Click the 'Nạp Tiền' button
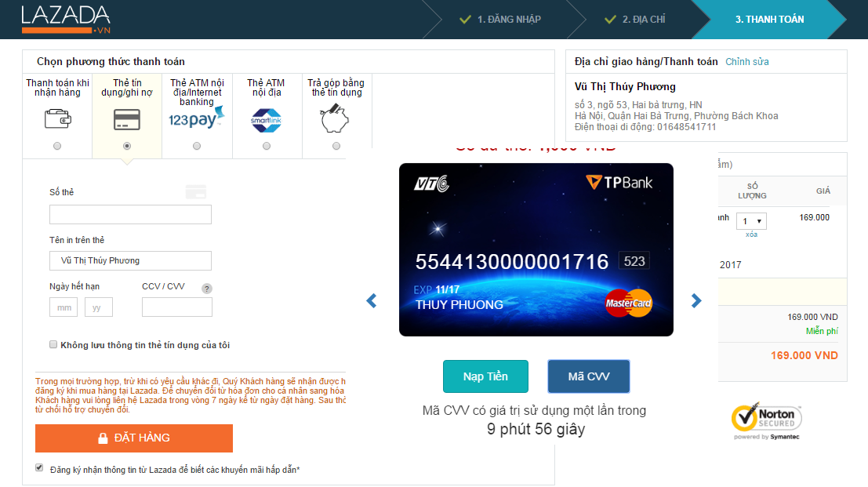 (485, 376)
